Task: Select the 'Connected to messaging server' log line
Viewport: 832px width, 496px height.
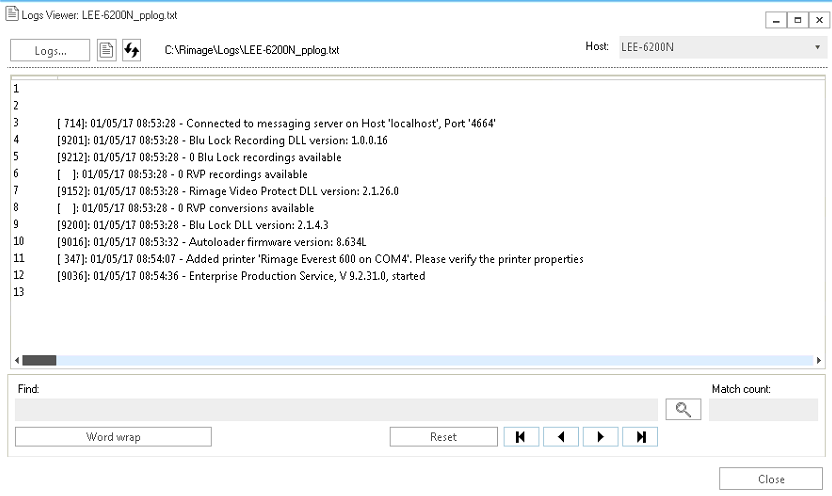Action: tap(276, 124)
